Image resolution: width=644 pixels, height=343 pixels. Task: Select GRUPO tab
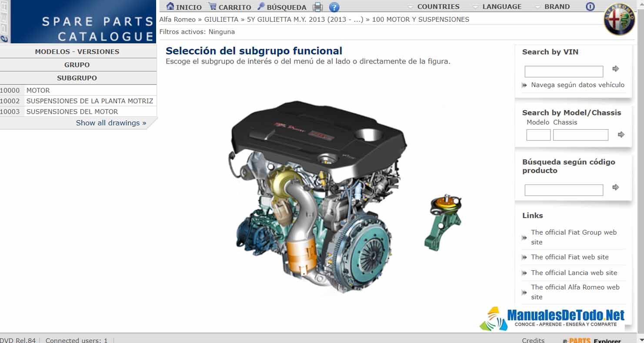pyautogui.click(x=77, y=65)
